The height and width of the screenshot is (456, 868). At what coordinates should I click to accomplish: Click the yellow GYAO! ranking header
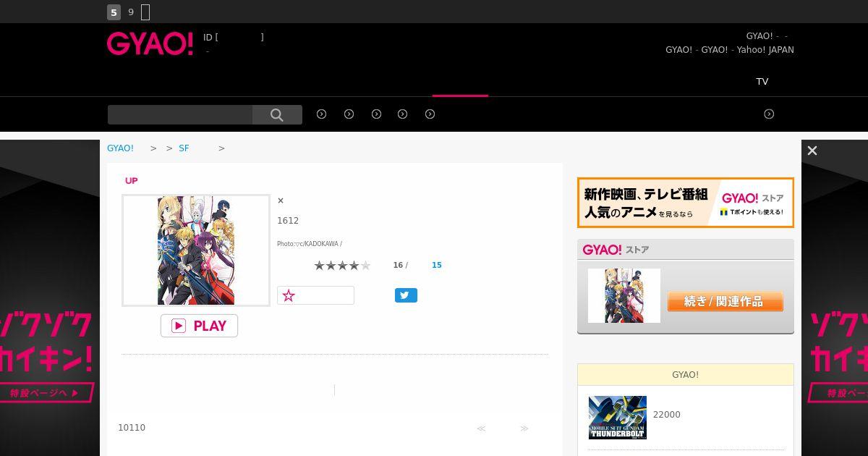[x=686, y=374]
